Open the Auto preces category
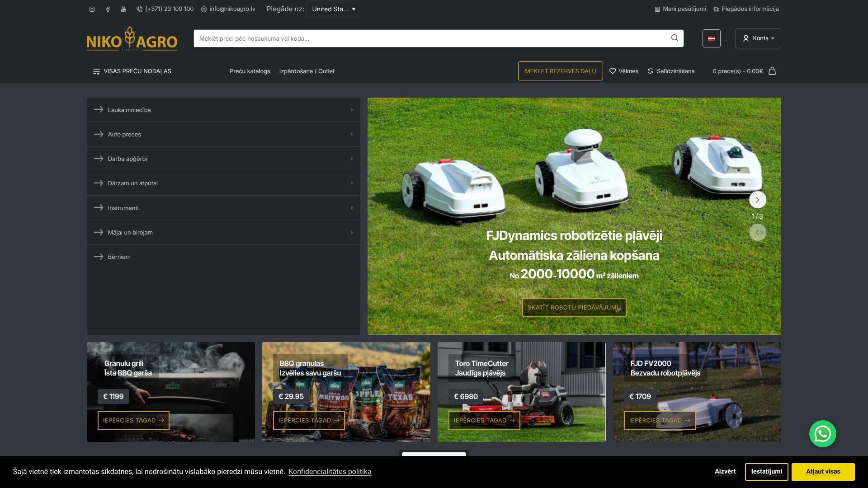This screenshot has width=868, height=488. [223, 134]
